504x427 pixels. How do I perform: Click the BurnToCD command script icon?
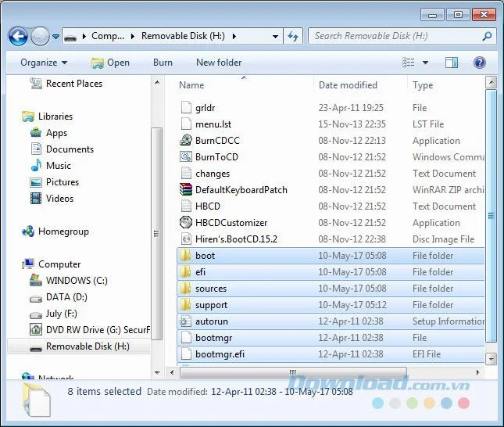click(x=186, y=156)
